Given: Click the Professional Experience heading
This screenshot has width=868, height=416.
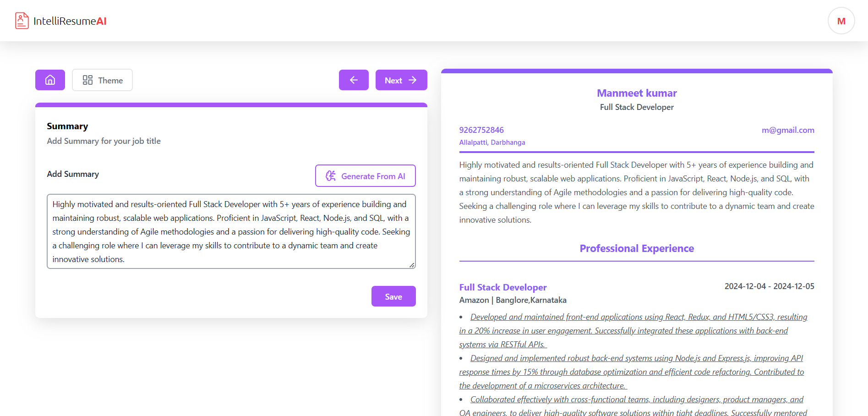Looking at the screenshot, I should [x=637, y=248].
